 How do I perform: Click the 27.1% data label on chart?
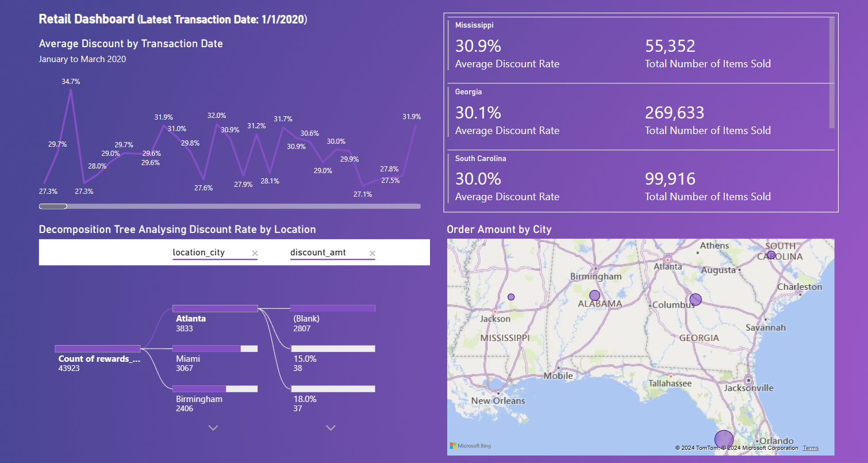(362, 194)
